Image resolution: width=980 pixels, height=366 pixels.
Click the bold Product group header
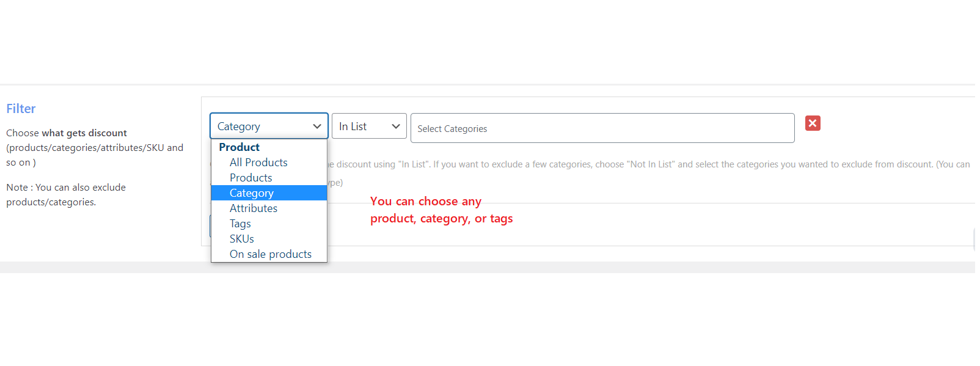point(240,147)
